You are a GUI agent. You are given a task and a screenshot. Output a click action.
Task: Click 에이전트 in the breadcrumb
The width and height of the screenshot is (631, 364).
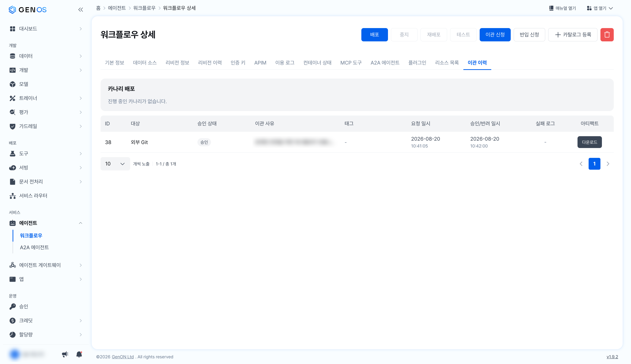click(x=117, y=8)
